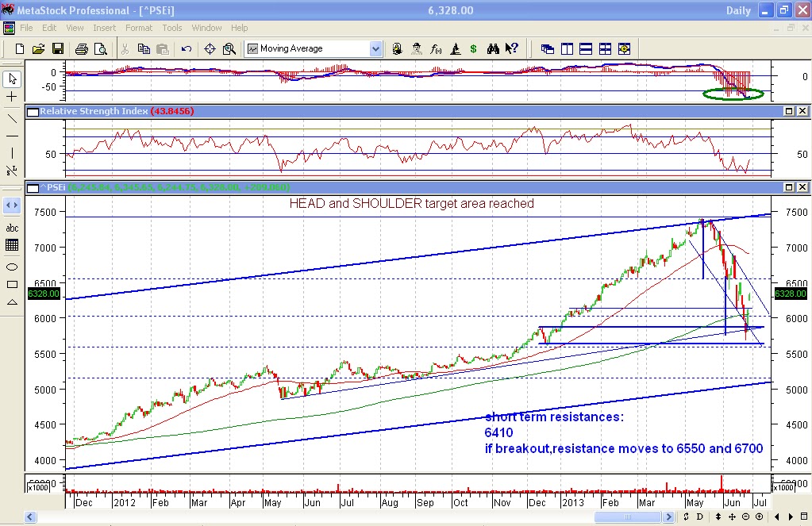Select the trendline drawing tool
This screenshot has height=526, width=812.
[x=11, y=119]
